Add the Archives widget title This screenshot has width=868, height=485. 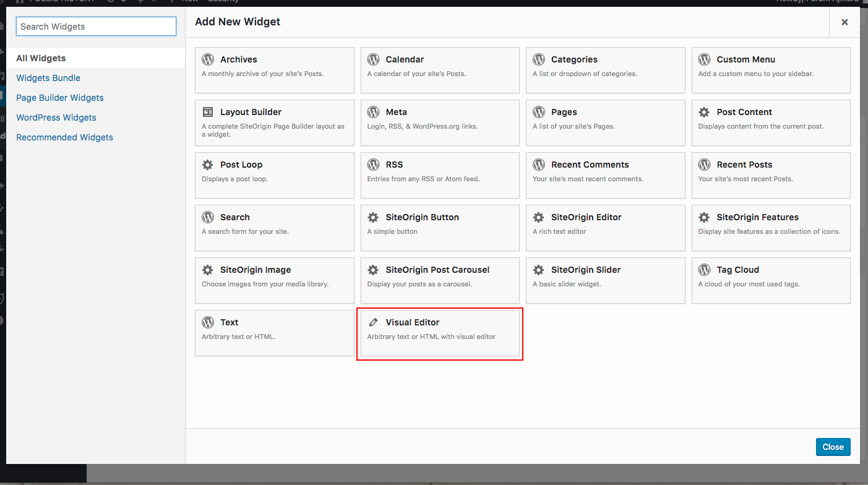point(239,59)
